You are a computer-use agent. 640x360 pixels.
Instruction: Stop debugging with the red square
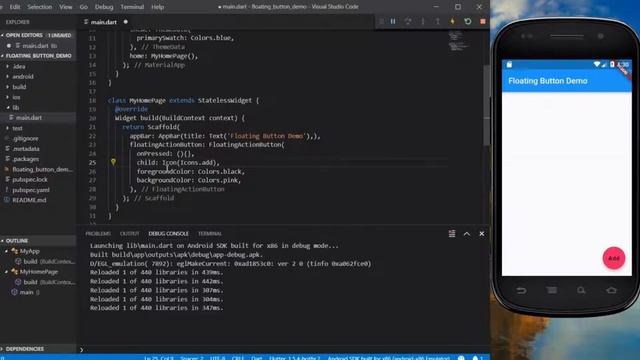483,21
